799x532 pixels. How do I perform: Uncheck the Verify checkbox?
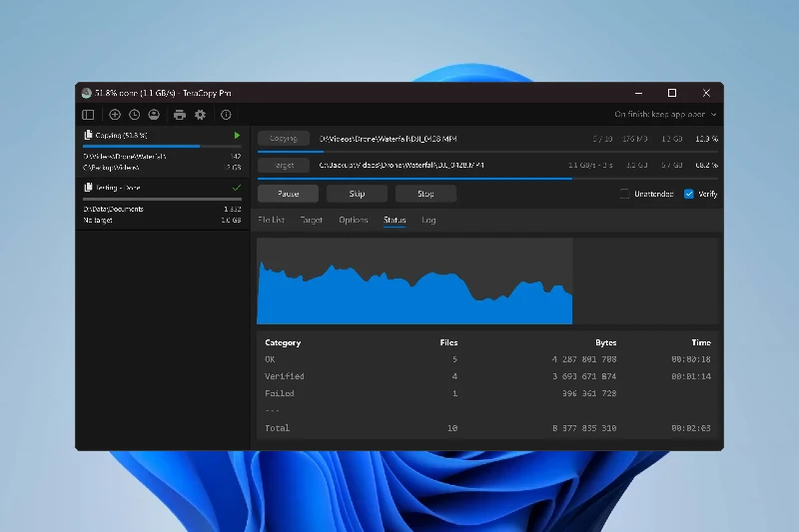689,194
